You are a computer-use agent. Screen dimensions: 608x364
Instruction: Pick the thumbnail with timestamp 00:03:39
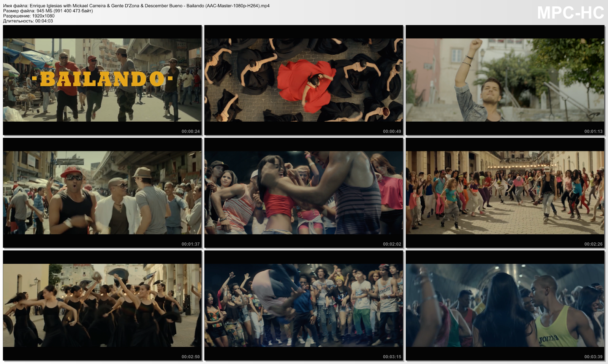pos(505,305)
